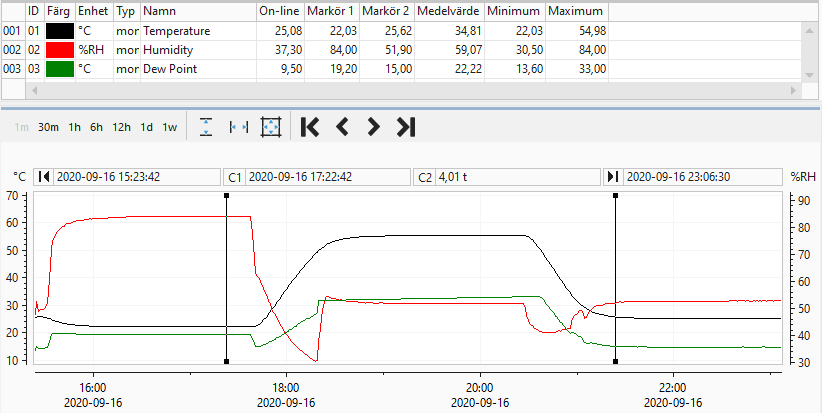
Task: Set time range to 30m
Action: 48,127
